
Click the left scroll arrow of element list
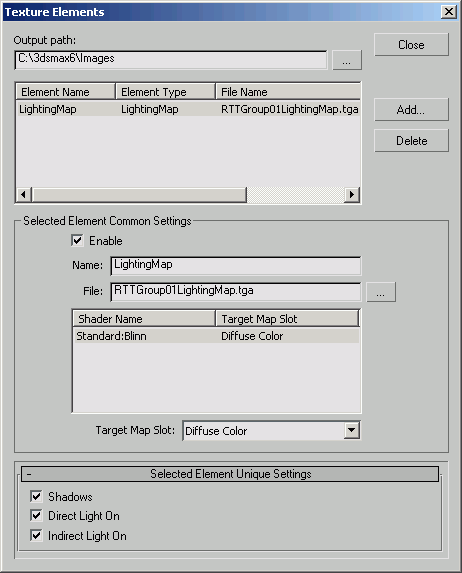(x=24, y=194)
